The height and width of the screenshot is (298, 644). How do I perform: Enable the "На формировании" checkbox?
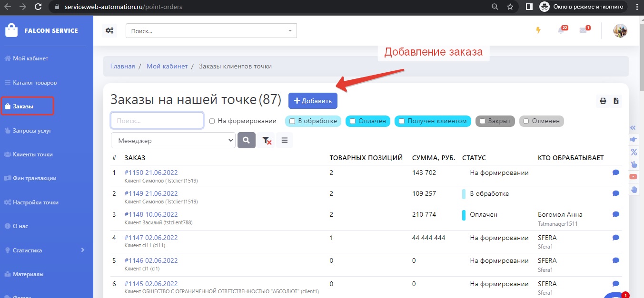coord(212,121)
